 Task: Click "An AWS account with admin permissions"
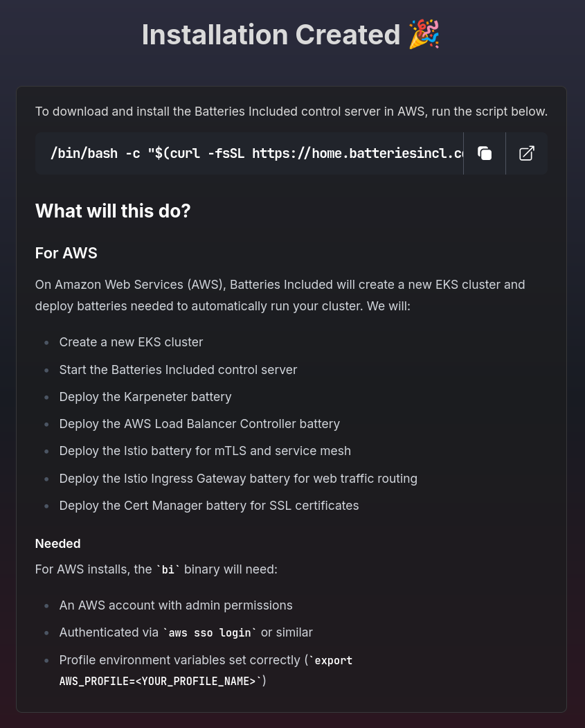click(176, 605)
